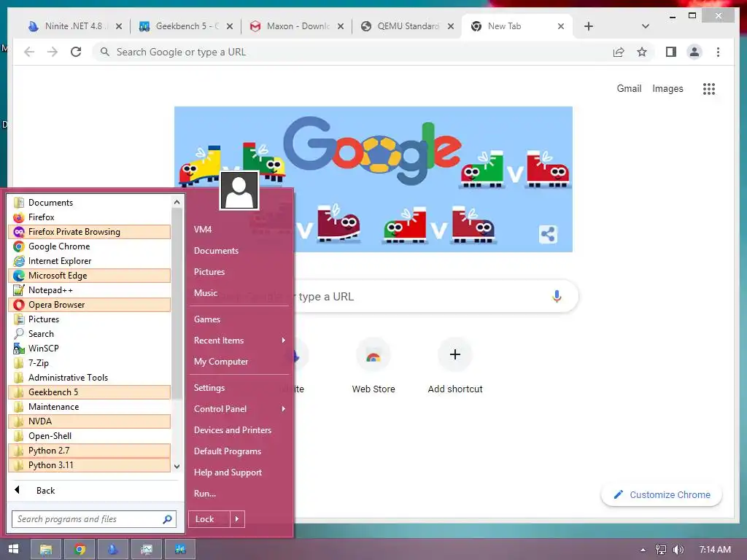Open Chrome tab search dropdown
This screenshot has height=560, width=747.
646,26
